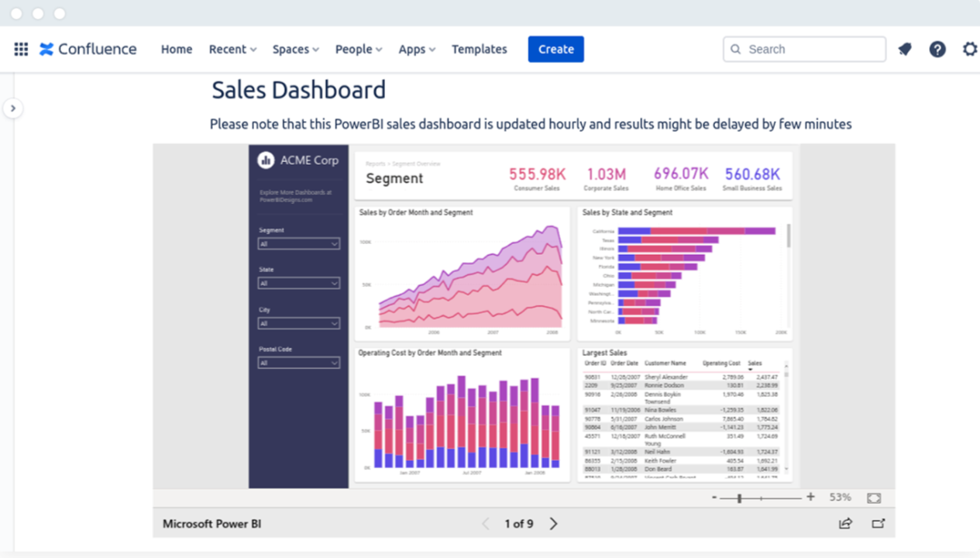Open the City filter dropdown
The image size is (980, 558).
click(x=299, y=322)
